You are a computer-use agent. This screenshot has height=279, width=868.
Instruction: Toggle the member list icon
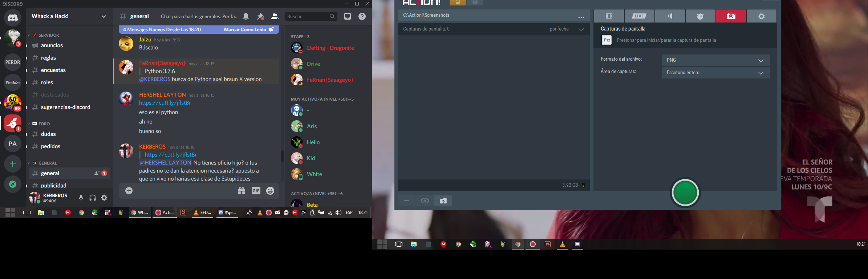click(x=275, y=16)
